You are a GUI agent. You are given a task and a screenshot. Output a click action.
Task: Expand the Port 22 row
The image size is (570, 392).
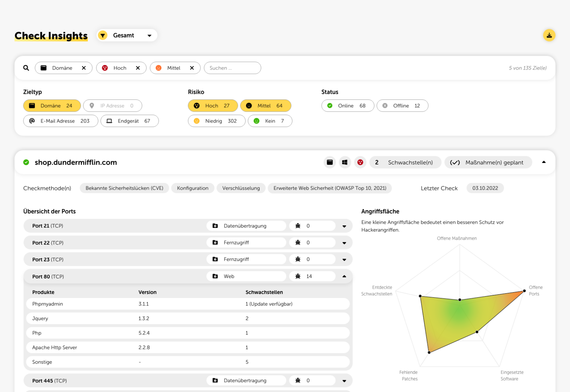point(344,243)
